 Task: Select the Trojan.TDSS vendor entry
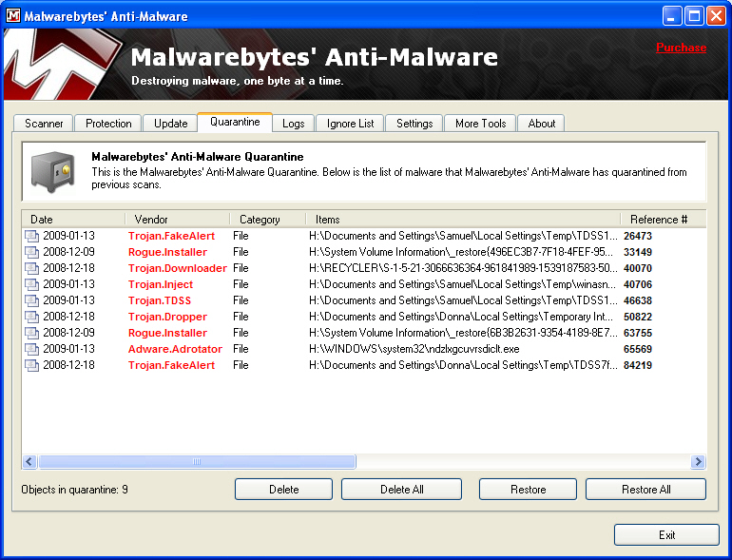click(160, 300)
